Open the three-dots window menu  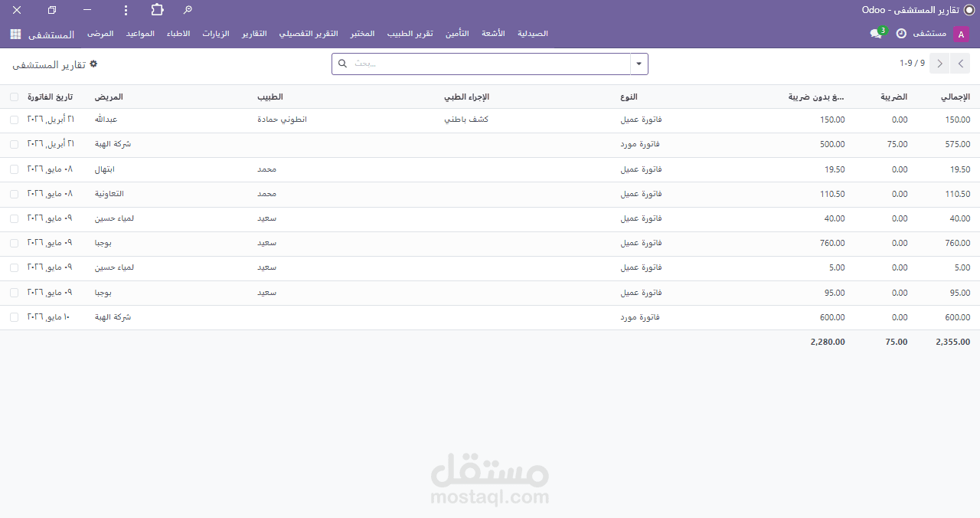tap(126, 10)
